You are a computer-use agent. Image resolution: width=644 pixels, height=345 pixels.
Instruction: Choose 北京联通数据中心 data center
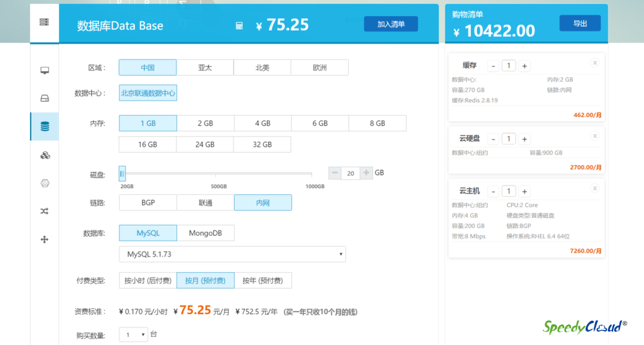click(148, 93)
